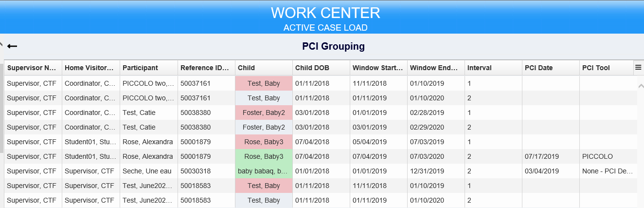Sort by Window Start column header
The height and width of the screenshot is (208, 644).
[x=378, y=68]
